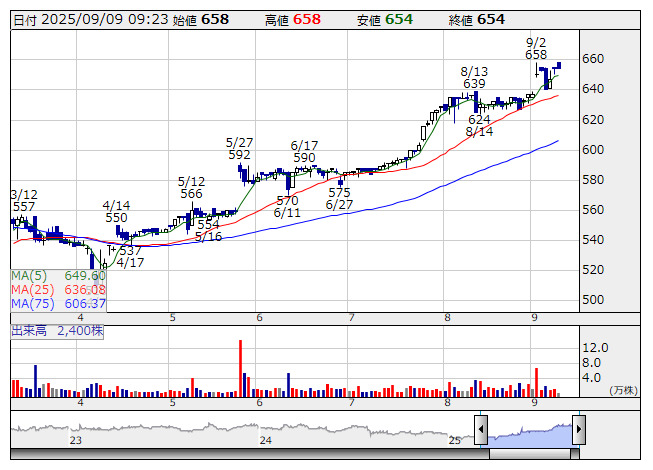
Task: Click the 出来高 2,400株 volume label
Action: coord(57,331)
